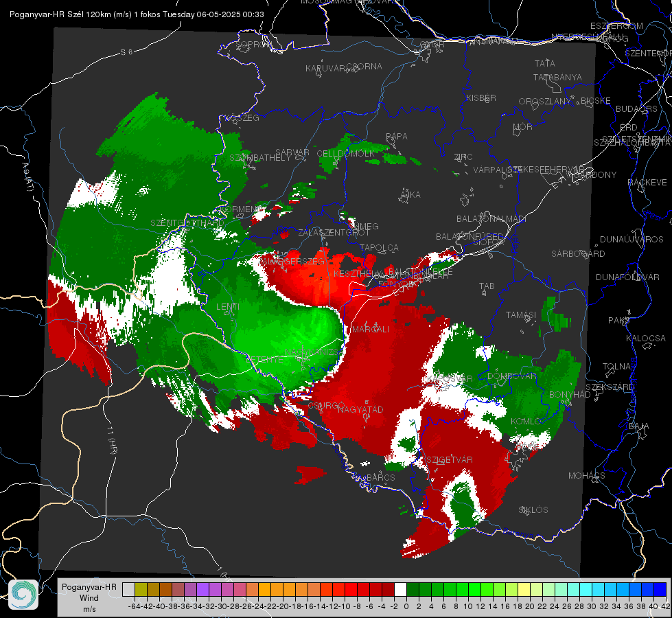Image resolution: width=672 pixels, height=618 pixels.
Task: Click the BICSKE town label
Action: point(596,101)
